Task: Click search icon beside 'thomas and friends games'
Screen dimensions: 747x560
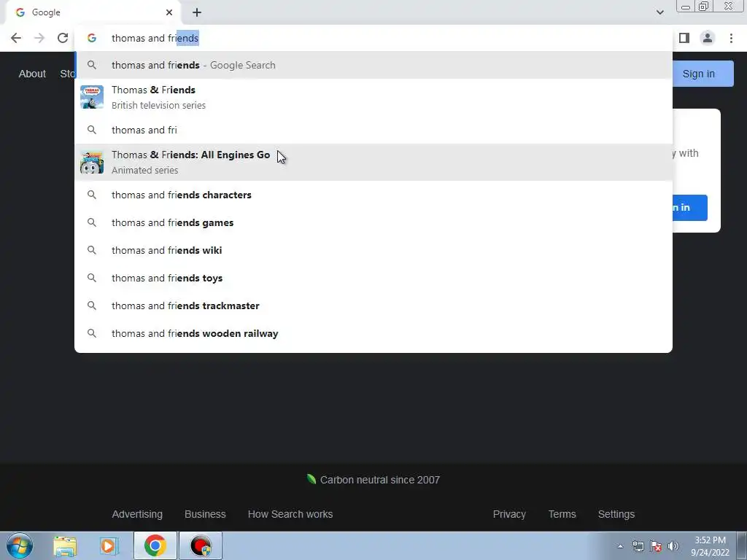Action: (x=92, y=222)
